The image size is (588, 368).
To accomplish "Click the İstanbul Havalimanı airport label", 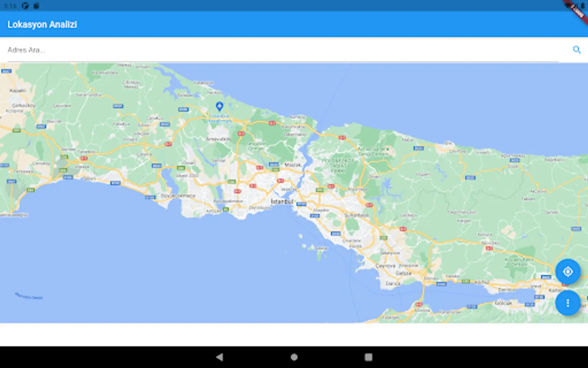I will [220, 119].
